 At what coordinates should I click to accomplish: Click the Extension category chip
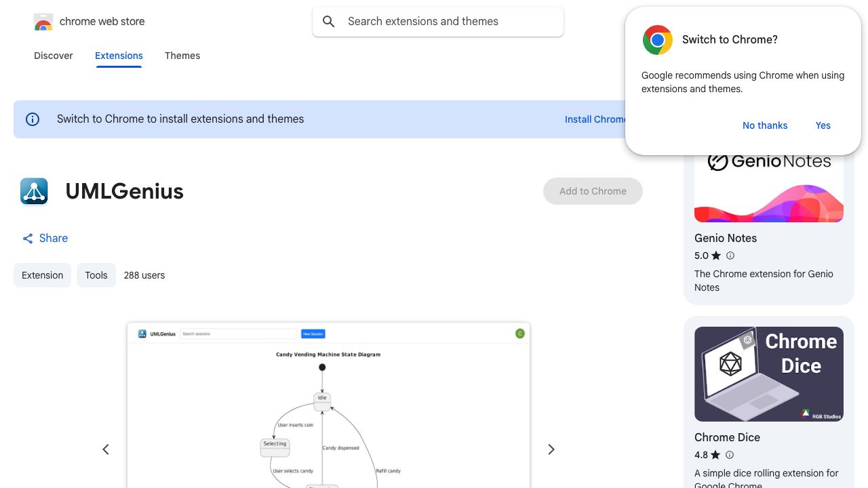(x=42, y=275)
